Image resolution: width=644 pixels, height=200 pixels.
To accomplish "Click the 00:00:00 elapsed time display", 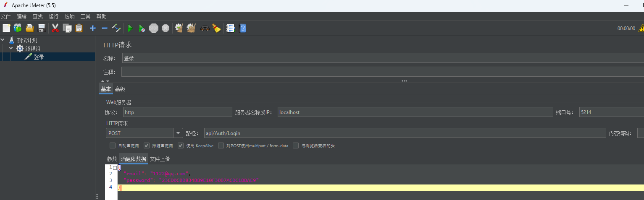I will [x=626, y=29].
